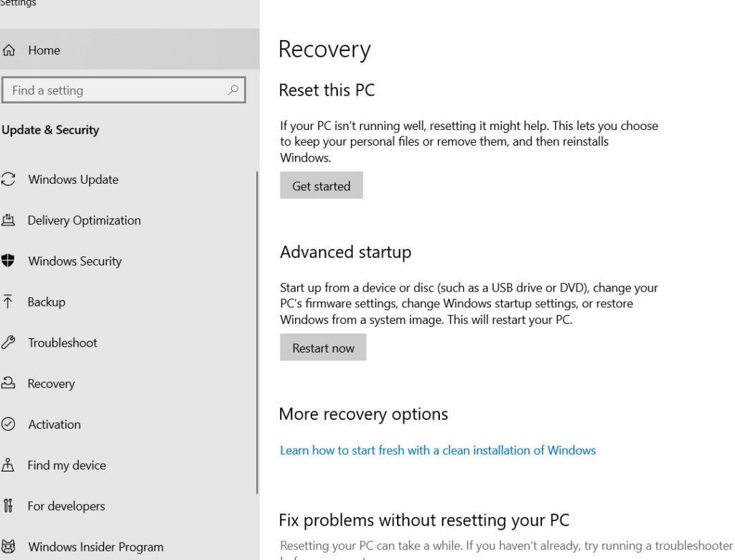The image size is (735, 560).
Task: Click Restart now under Advanced startup
Action: (x=323, y=347)
